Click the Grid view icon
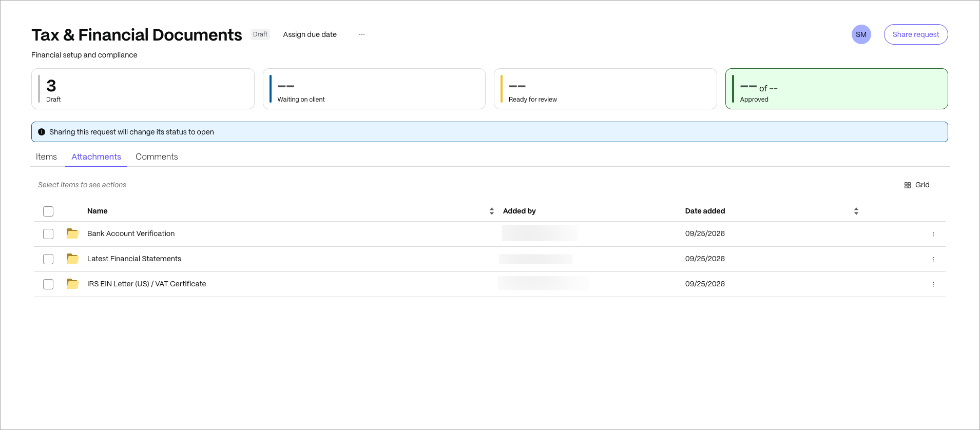 coord(908,185)
